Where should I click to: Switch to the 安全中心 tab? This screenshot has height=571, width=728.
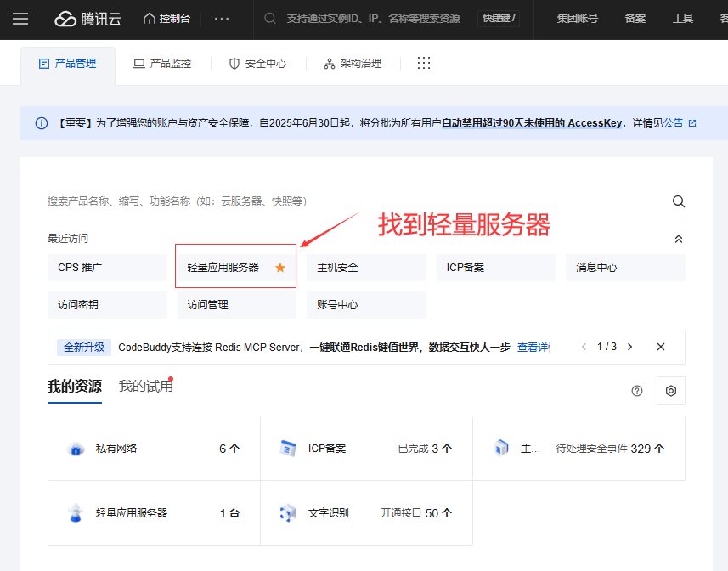click(257, 64)
